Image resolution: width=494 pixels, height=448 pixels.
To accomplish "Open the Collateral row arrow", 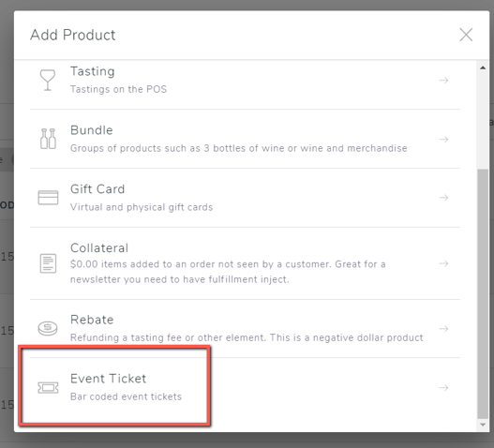I will [443, 263].
